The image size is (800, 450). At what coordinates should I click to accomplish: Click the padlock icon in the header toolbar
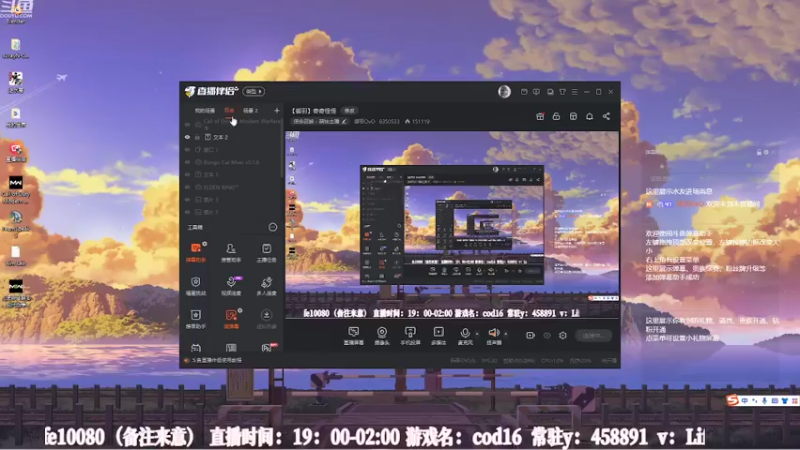click(556, 116)
